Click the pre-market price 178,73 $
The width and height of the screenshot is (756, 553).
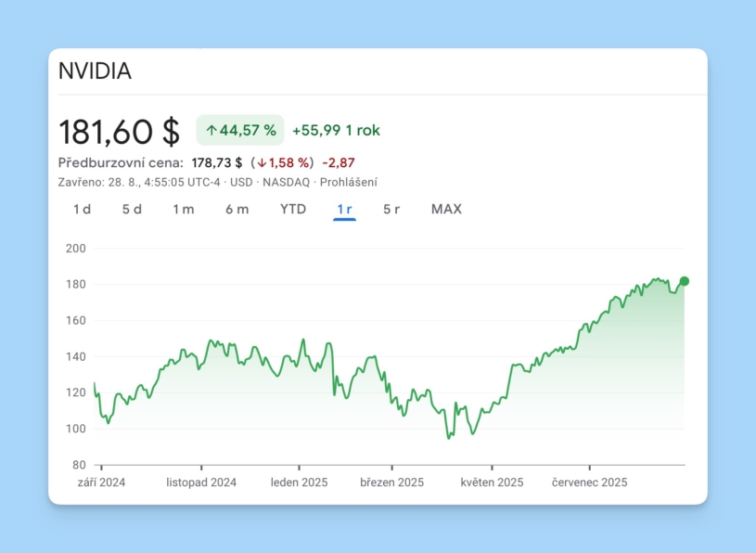click(219, 161)
